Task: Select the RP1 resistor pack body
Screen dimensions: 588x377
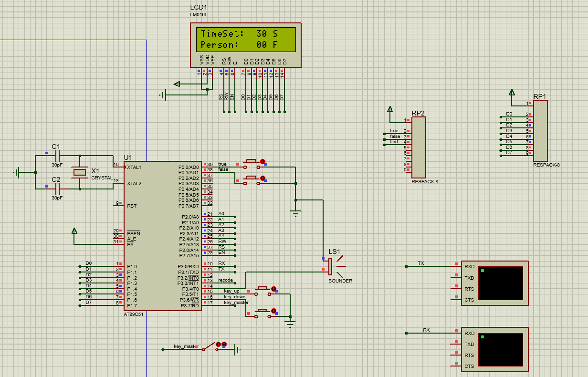Action: (x=540, y=131)
